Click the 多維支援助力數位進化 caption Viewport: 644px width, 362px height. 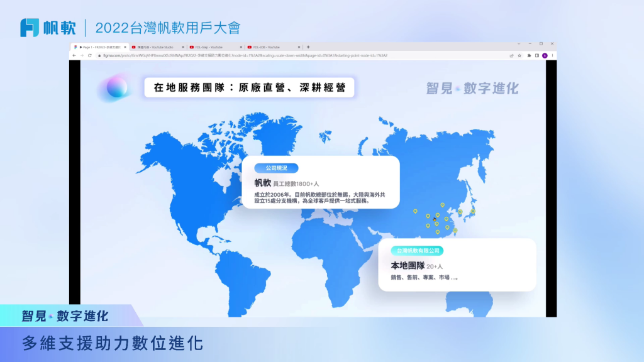click(113, 343)
